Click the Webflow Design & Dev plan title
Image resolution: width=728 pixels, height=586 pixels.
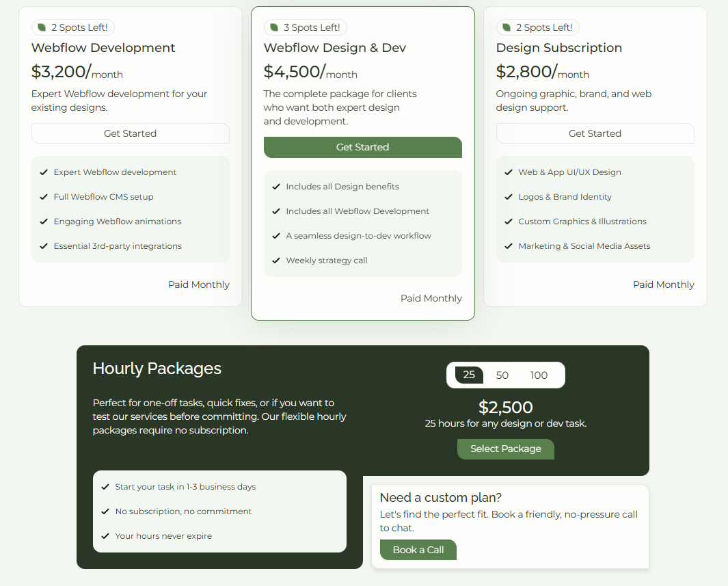tap(335, 48)
